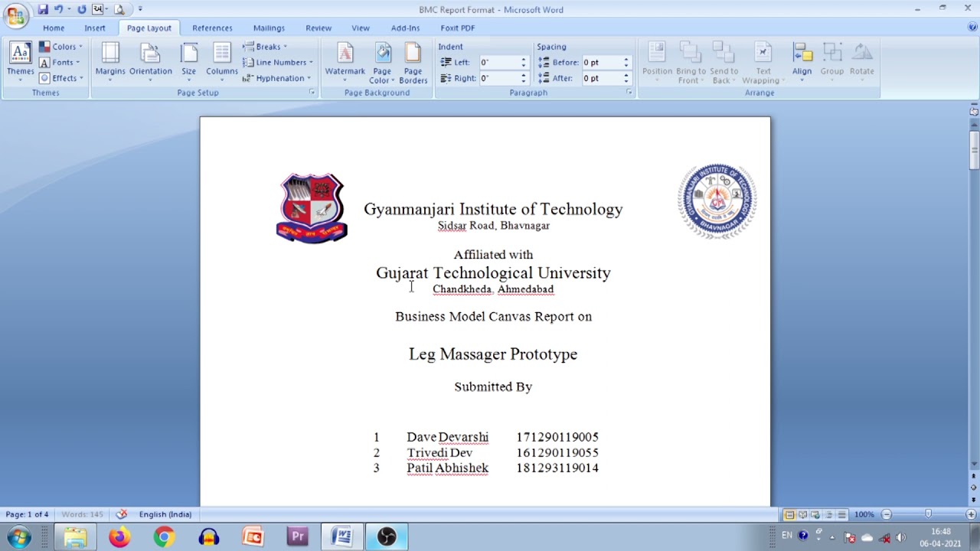980x551 pixels.
Task: Open Chrome from the taskbar
Action: coord(164,537)
